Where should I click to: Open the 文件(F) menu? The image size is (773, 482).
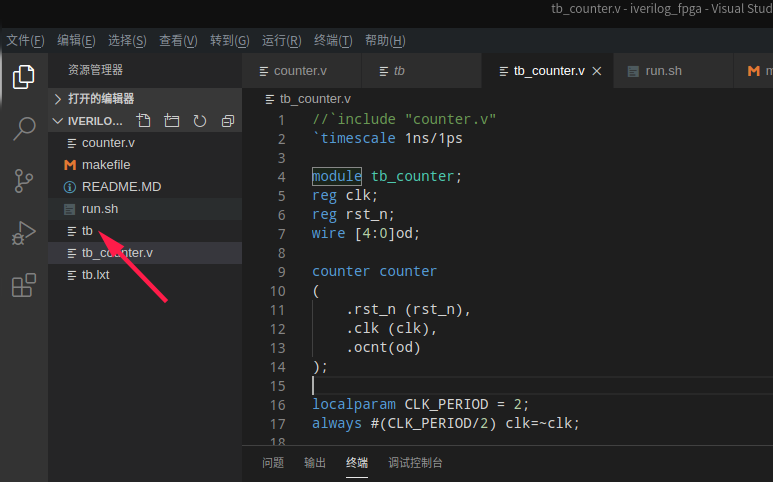click(25, 40)
